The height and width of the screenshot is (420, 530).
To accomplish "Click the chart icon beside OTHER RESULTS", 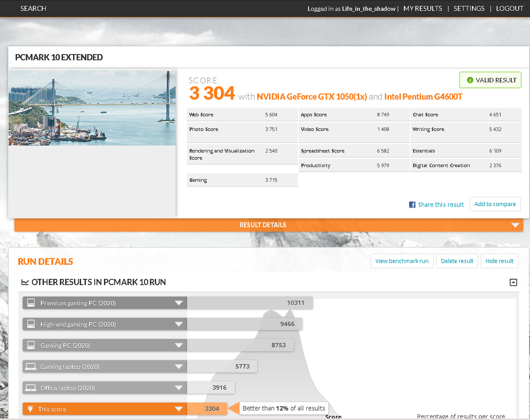I will (25, 282).
